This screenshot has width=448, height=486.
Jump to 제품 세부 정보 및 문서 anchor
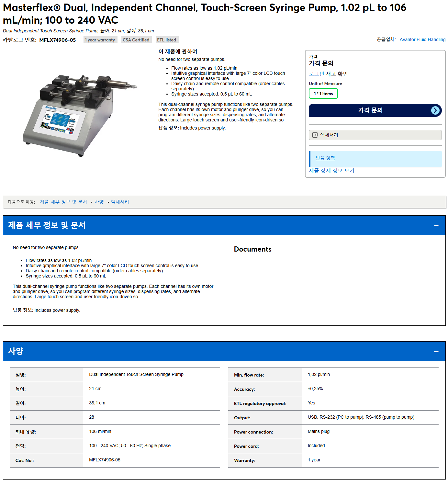tap(63, 202)
